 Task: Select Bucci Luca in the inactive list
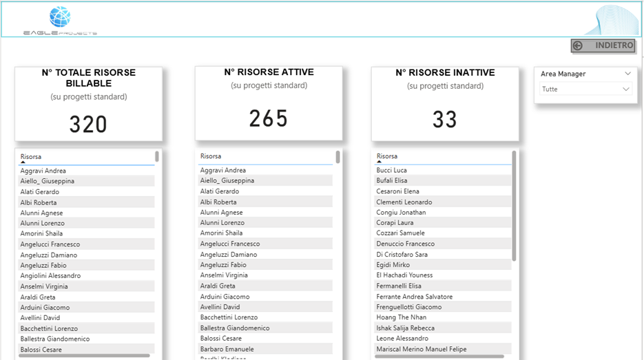[x=391, y=170]
